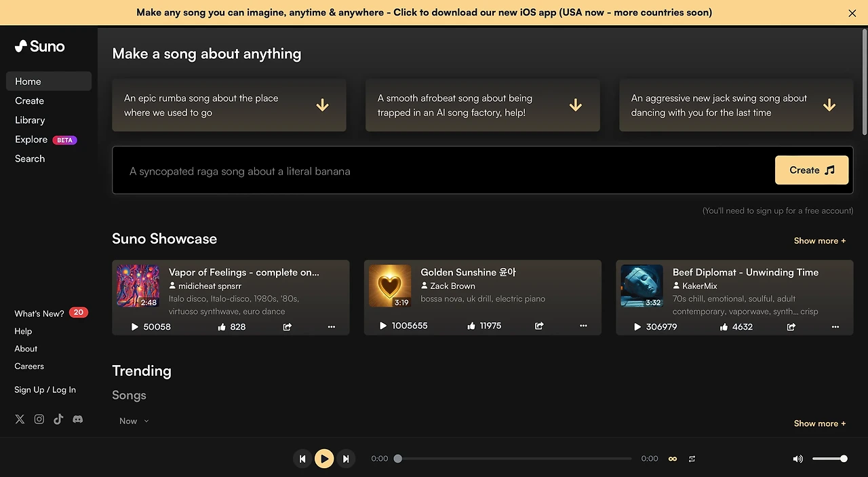Viewport: 868px width, 477px height.
Task: Open more options for Vapor of Feelings
Action: pos(332,326)
